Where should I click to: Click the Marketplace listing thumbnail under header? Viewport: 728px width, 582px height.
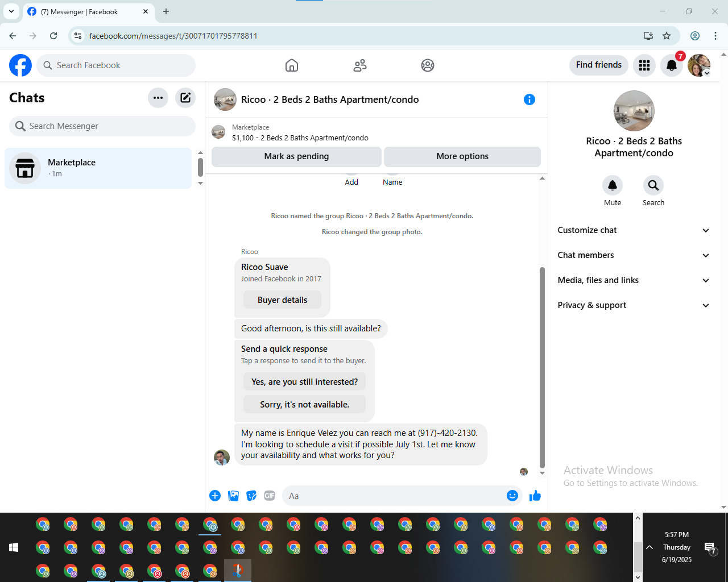coord(218,132)
